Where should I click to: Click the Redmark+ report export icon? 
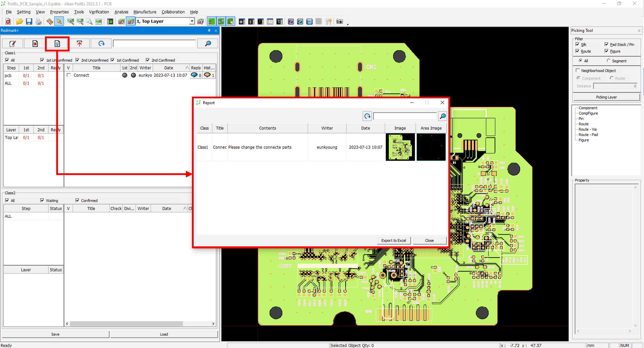click(57, 44)
